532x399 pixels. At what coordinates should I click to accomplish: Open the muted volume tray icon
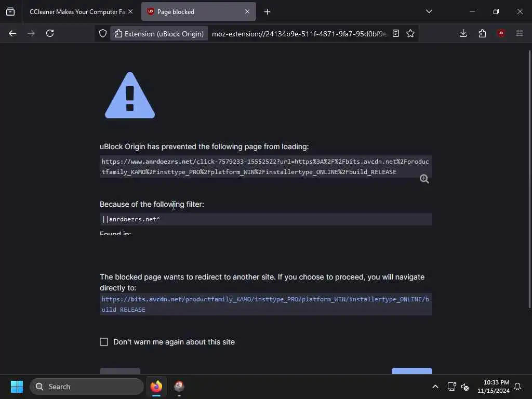465,387
